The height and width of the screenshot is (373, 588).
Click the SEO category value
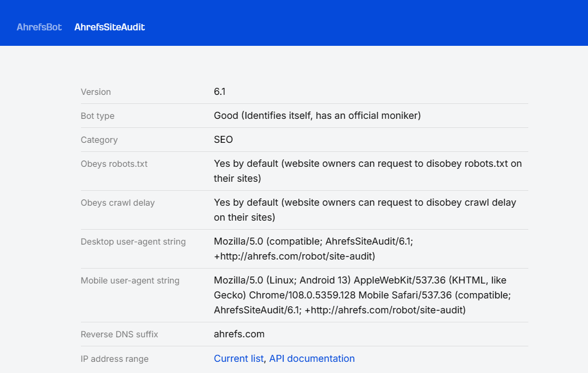[x=223, y=140]
